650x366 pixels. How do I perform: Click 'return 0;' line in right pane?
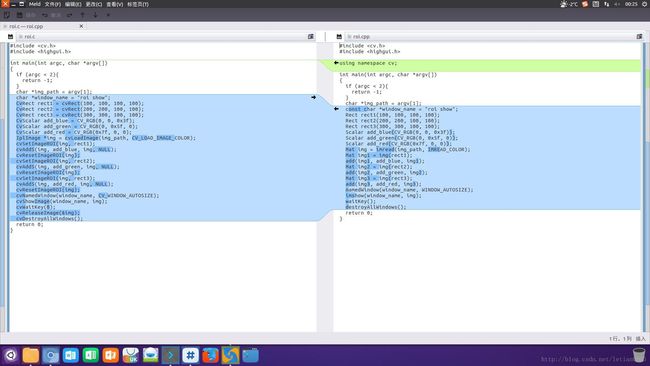point(359,213)
